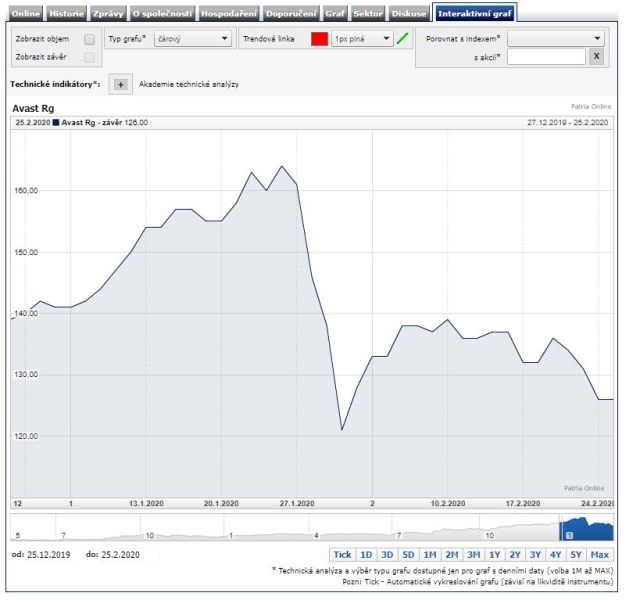Open the Porovnat s indexem dropdown

[x=555, y=38]
